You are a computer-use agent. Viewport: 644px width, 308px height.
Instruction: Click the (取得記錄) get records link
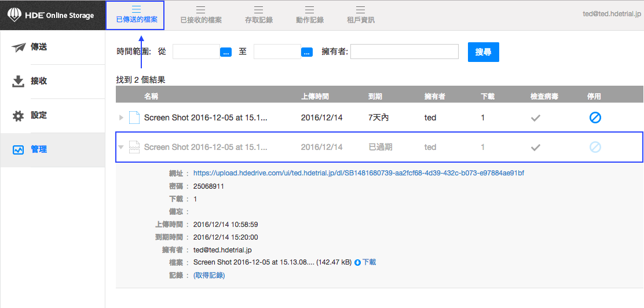pos(209,275)
